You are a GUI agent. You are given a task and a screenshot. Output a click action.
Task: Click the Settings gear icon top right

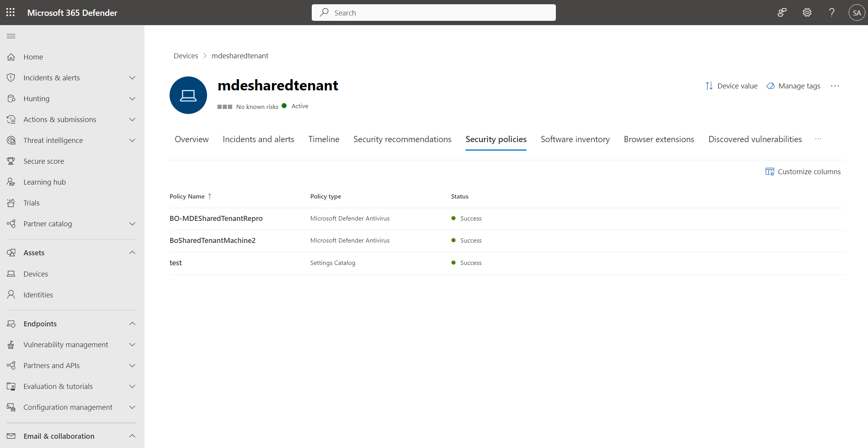(x=807, y=13)
